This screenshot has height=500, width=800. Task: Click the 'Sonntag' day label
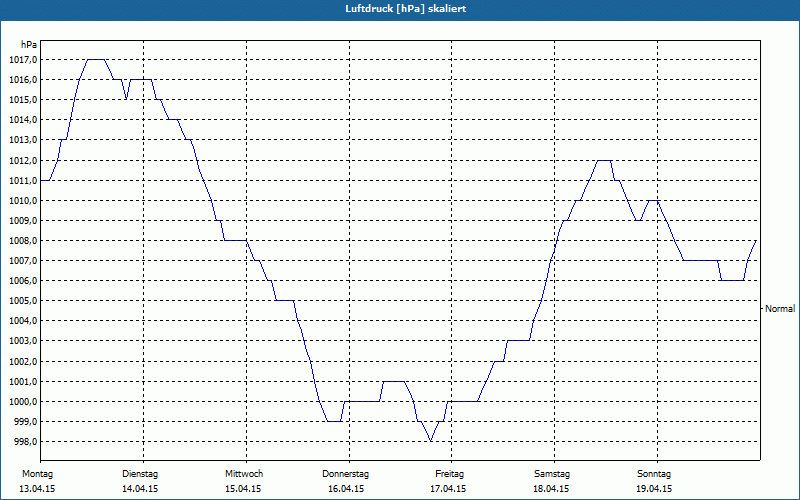pos(654,474)
